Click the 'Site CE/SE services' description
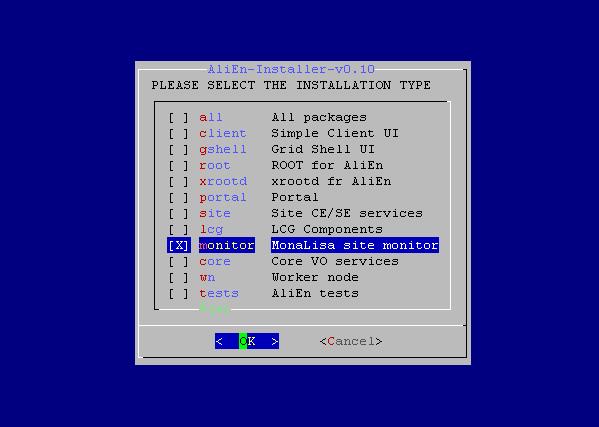 (347, 214)
